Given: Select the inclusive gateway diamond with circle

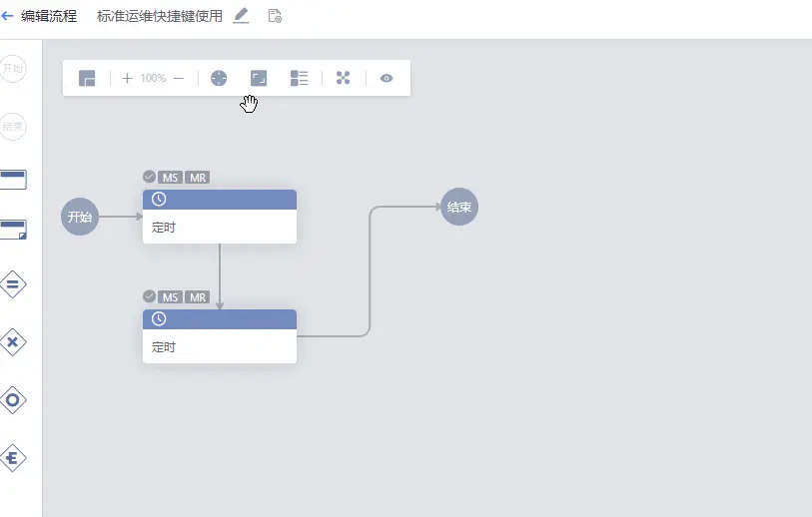Looking at the screenshot, I should tap(12, 400).
